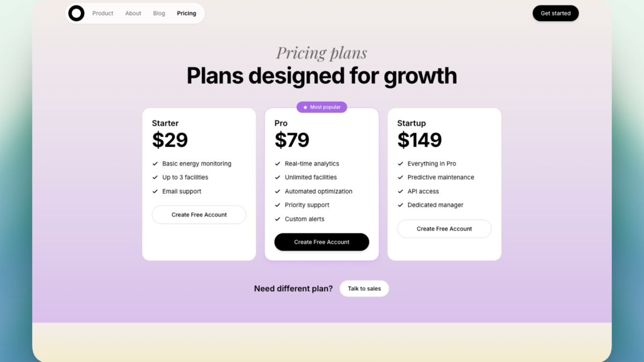Click Create Free Account on the Starter plan
Image resolution: width=644 pixels, height=362 pixels.
pos(199,215)
